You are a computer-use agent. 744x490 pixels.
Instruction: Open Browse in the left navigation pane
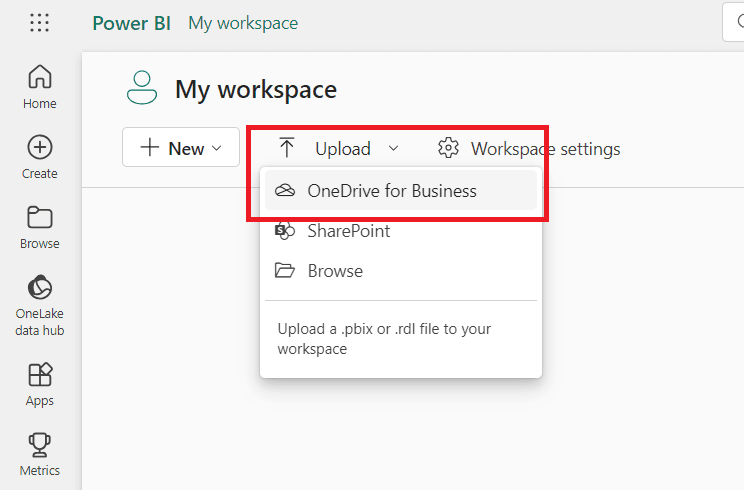[40, 226]
